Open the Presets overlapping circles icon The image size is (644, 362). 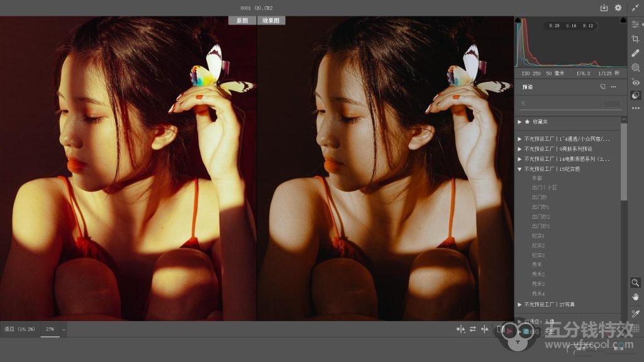pos(635,96)
